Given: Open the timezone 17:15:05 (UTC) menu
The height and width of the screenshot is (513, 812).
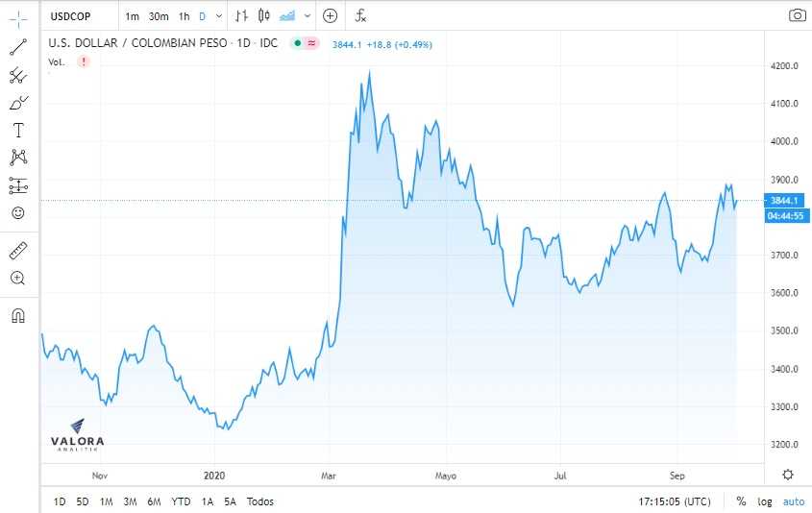Looking at the screenshot, I should [x=675, y=501].
